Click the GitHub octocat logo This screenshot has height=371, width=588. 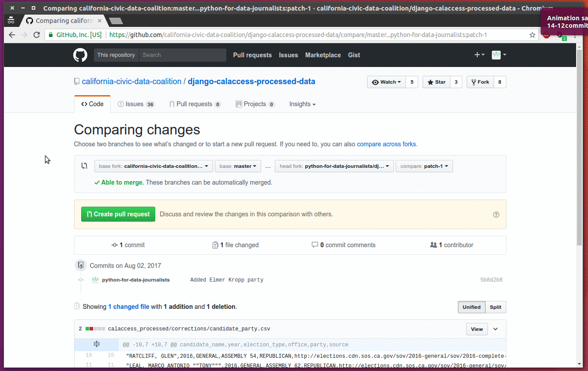(x=80, y=55)
